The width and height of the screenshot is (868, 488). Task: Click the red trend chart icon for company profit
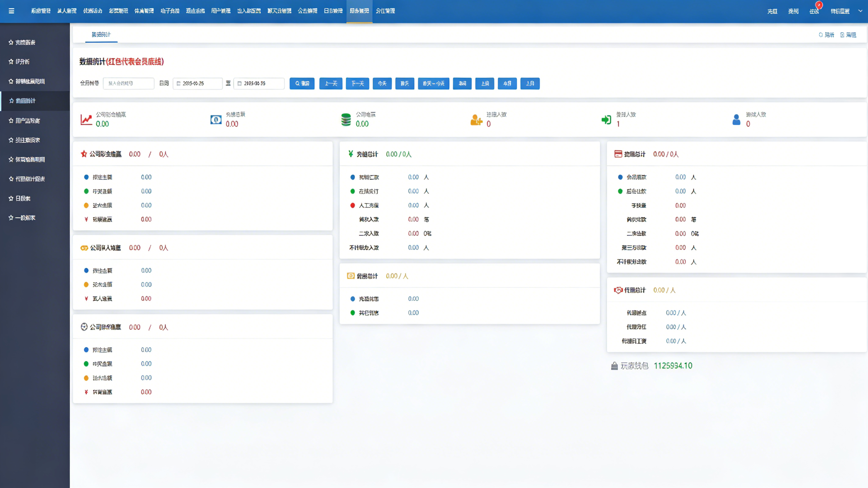pos(86,120)
